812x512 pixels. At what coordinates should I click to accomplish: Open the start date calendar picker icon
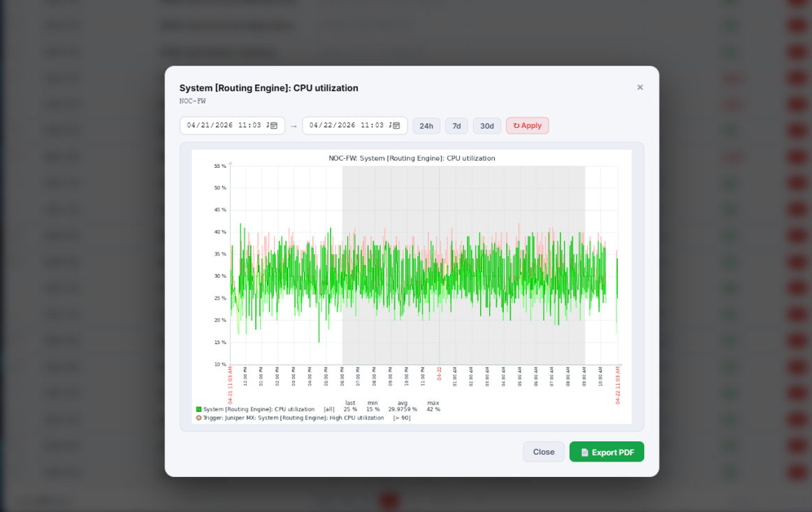tap(274, 125)
